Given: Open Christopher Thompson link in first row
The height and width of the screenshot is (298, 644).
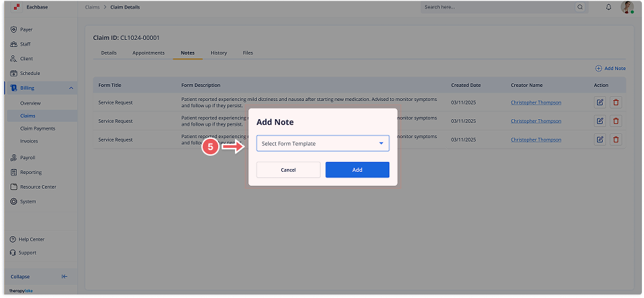Looking at the screenshot, I should 536,102.
